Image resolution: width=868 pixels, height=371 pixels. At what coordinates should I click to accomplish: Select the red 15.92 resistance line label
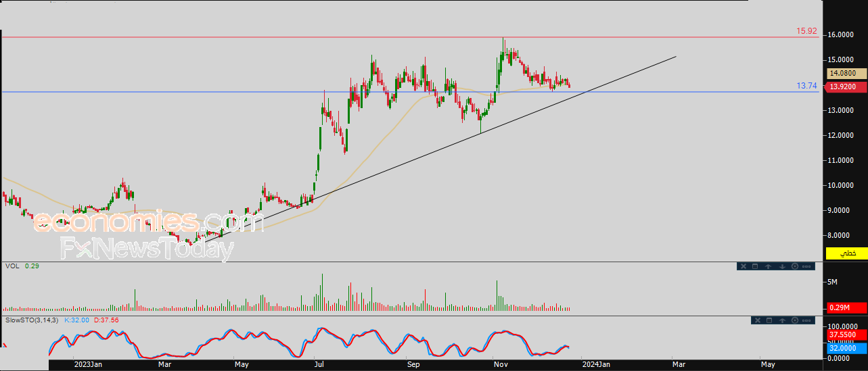click(x=806, y=31)
